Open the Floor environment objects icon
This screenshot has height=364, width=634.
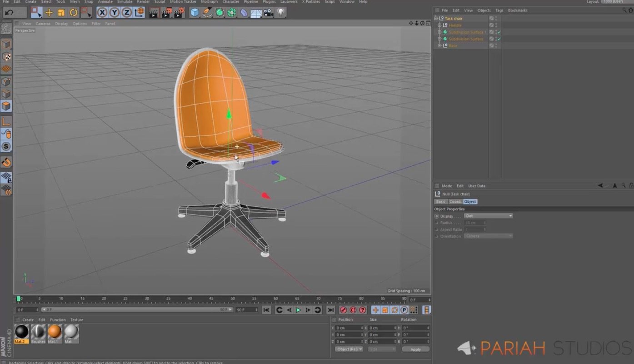pos(256,13)
